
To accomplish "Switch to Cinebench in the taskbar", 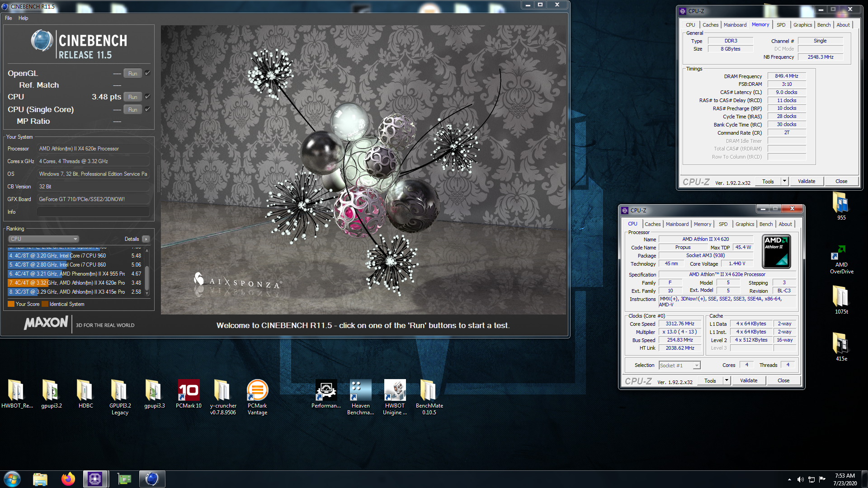I will pyautogui.click(x=152, y=479).
